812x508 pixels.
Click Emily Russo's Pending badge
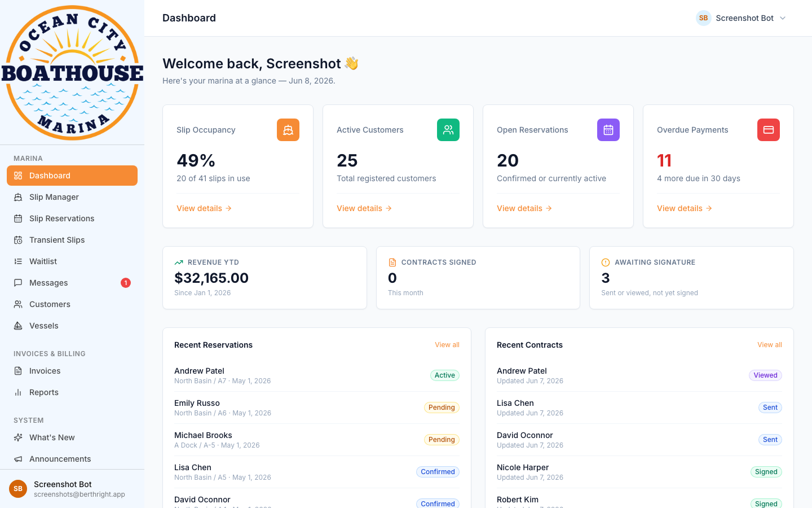(x=442, y=408)
